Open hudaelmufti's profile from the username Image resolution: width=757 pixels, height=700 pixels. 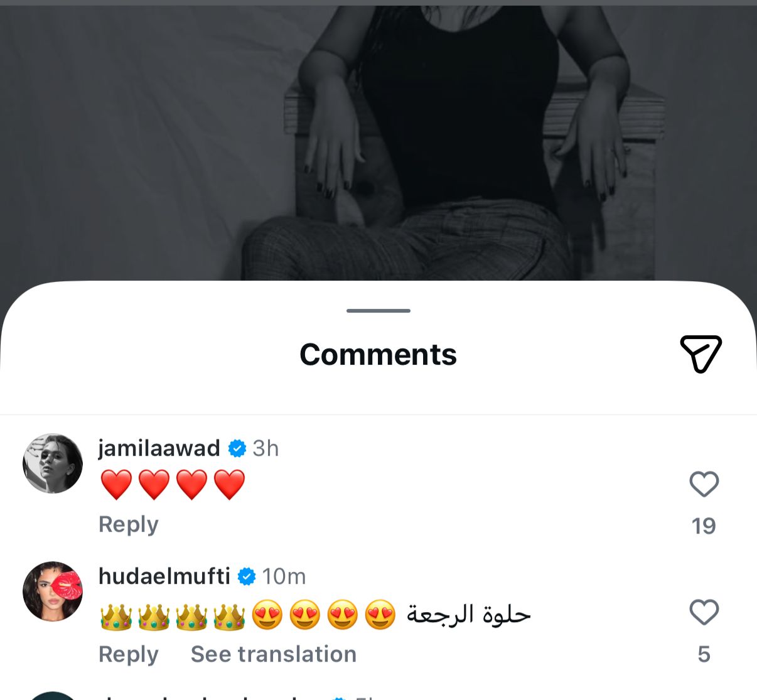click(x=163, y=576)
